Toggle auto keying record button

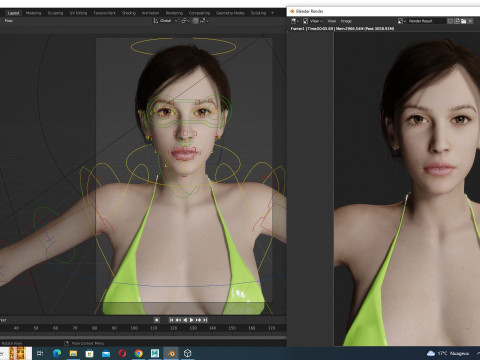[x=156, y=320]
